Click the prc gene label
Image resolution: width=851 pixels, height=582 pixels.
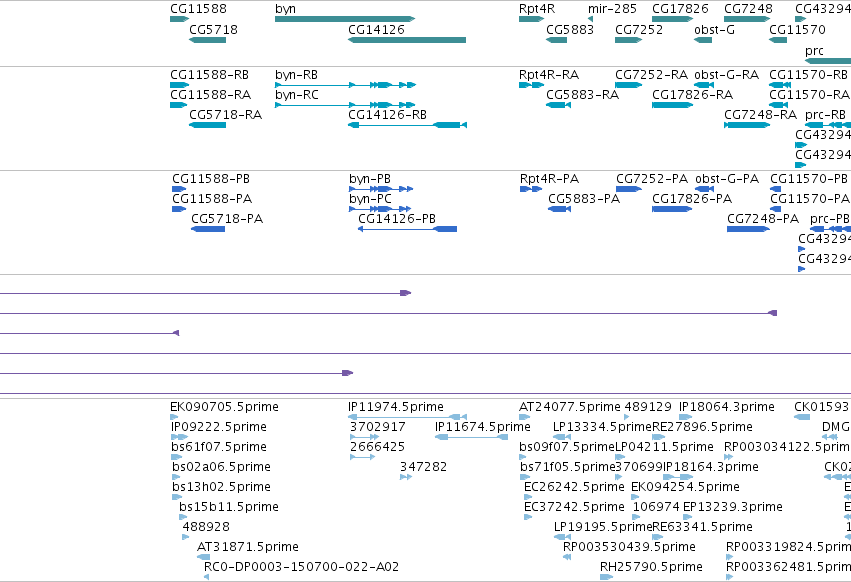(x=814, y=50)
